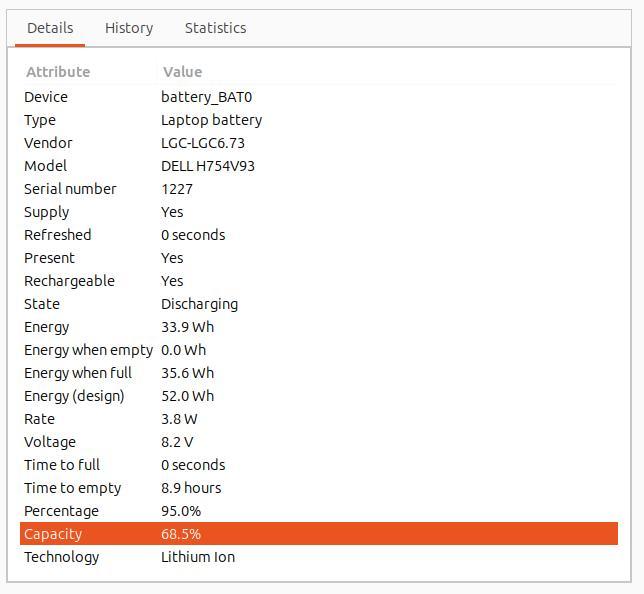Screen dimensions: 644x594
Task: Click the 95.0% percentage value
Action: (181, 511)
